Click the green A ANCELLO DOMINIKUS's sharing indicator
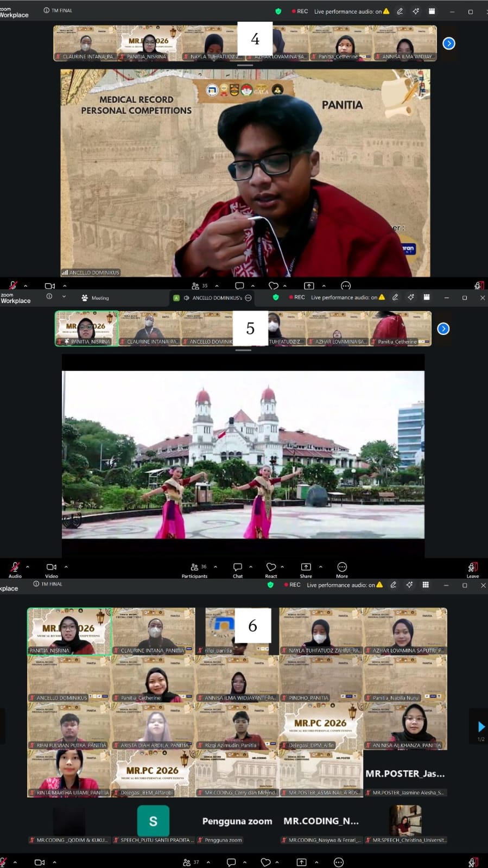Screen dimensions: 488x868 pyautogui.click(x=176, y=298)
